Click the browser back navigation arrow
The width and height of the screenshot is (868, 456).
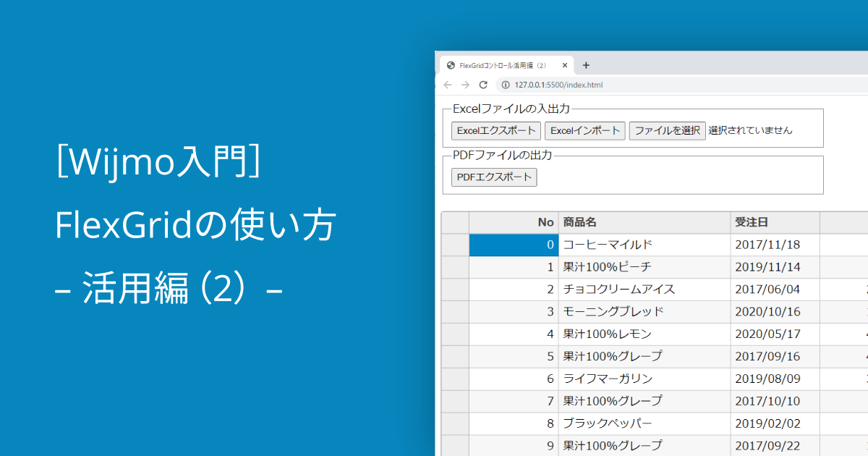[x=447, y=85]
